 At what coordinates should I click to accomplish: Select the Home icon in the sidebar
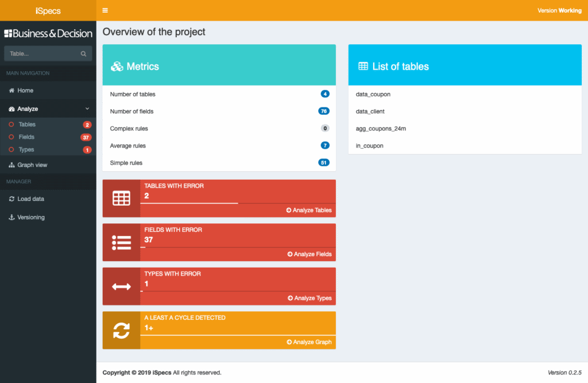pyautogui.click(x=11, y=90)
